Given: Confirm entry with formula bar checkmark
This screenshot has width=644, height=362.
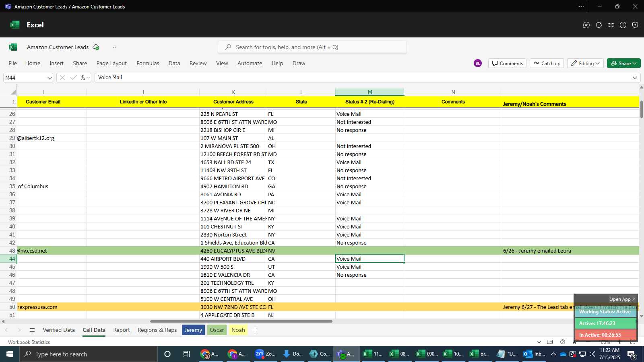Looking at the screenshot, I should pyautogui.click(x=73, y=78).
